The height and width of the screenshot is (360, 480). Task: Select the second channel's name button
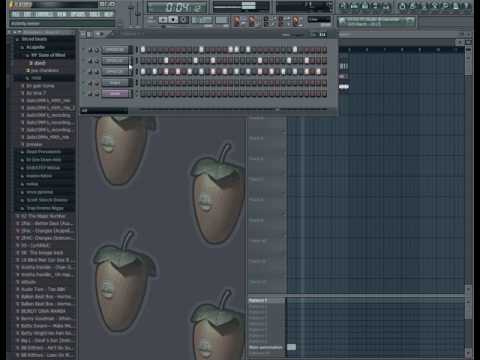point(115,61)
